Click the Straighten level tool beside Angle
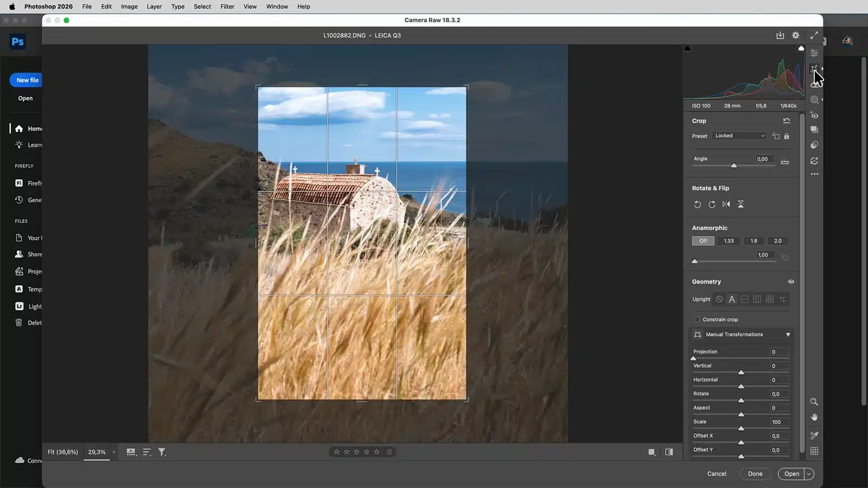This screenshot has height=488, width=868. pos(784,161)
